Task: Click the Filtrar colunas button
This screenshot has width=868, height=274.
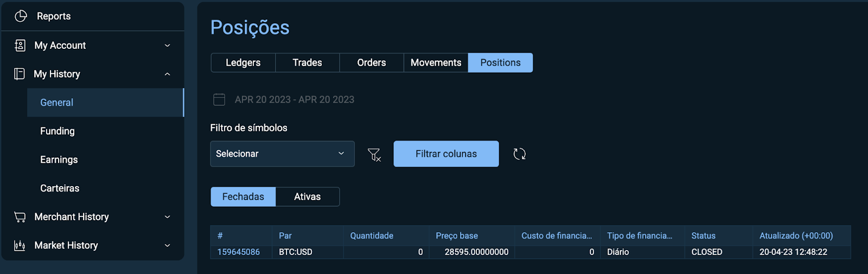Action: point(446,154)
